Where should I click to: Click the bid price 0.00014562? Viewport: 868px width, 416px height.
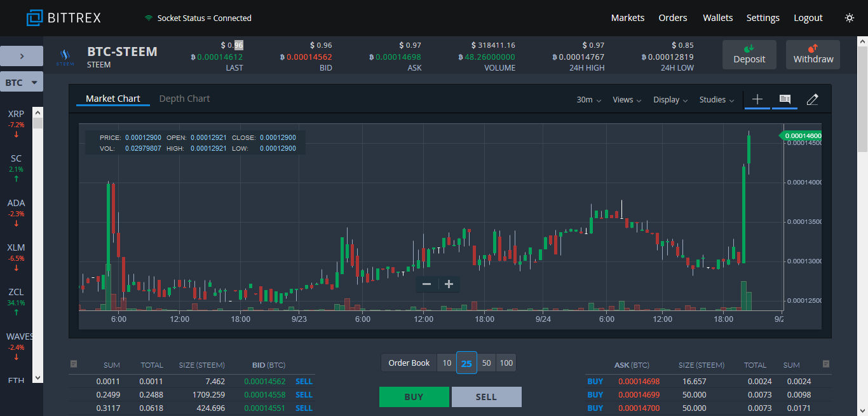click(264, 382)
